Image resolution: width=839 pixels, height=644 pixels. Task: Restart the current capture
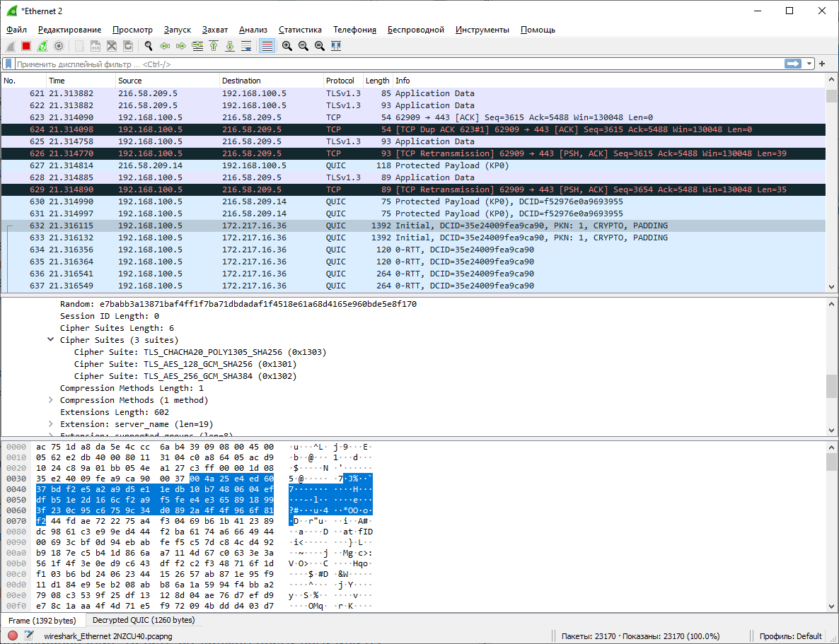(x=42, y=46)
